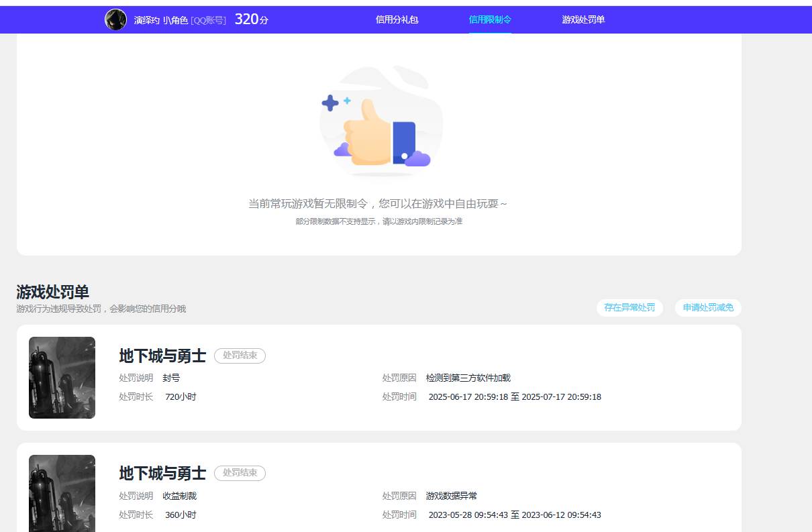Viewport: 812px width, 532px height.
Task: Switch to the 游戏处罚单 tab
Action: pos(581,20)
